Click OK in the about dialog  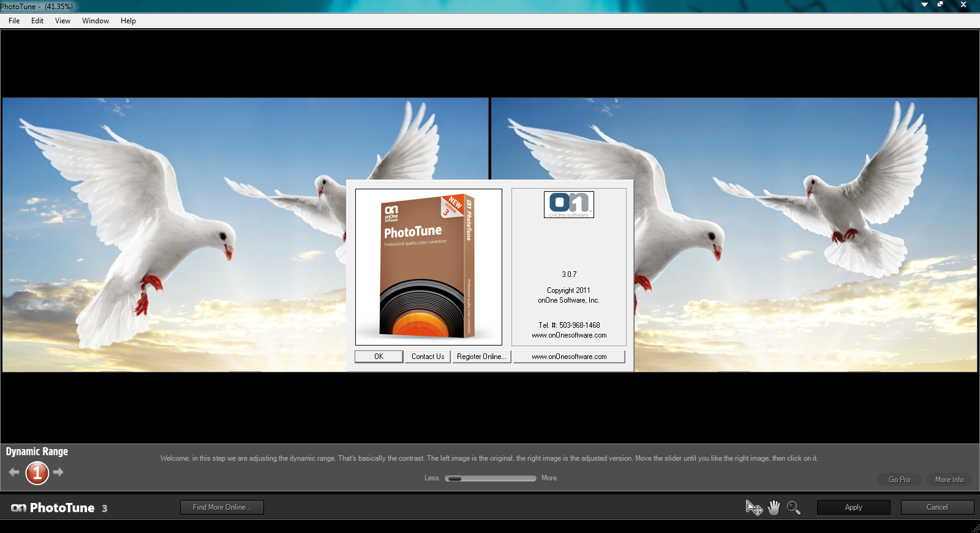point(379,357)
